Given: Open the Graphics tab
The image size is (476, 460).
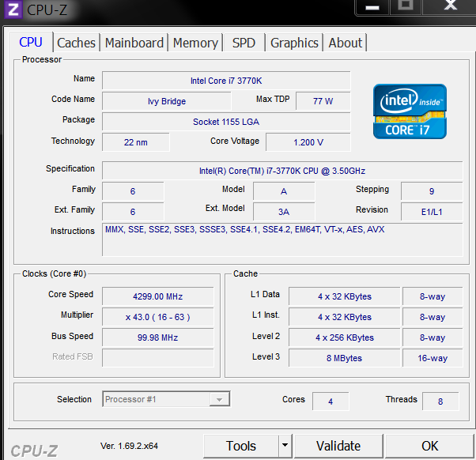Looking at the screenshot, I should click(294, 43).
